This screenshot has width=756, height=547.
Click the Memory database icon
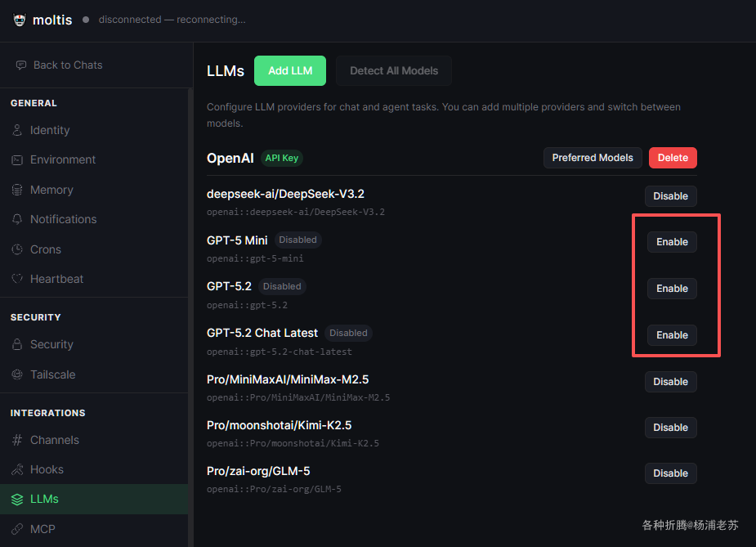[17, 190]
